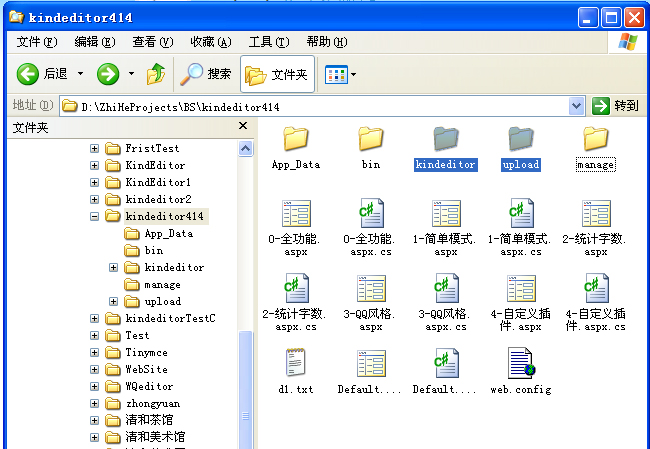Select App_Data under kindeditor414 in tree
This screenshot has height=449, width=650.
click(x=159, y=233)
